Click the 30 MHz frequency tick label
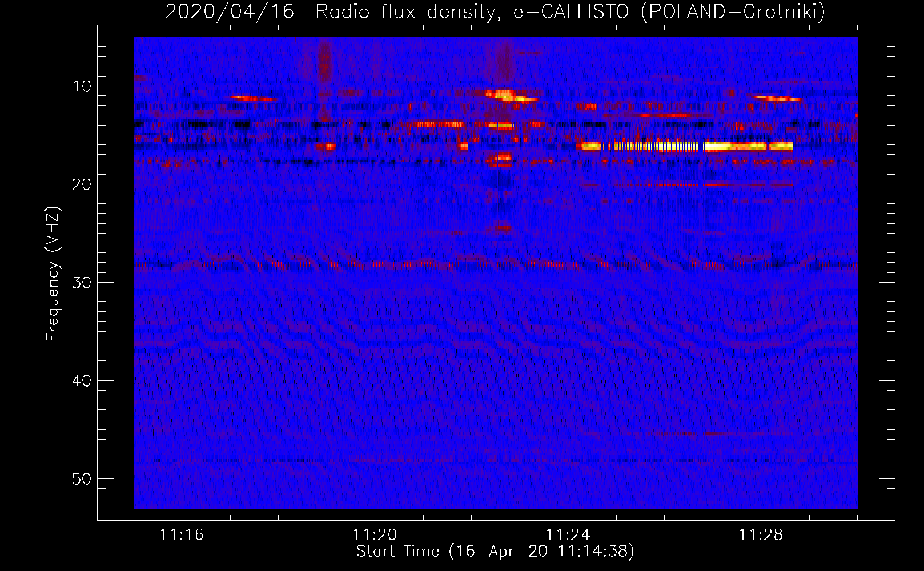The height and width of the screenshot is (571, 924). tap(82, 283)
